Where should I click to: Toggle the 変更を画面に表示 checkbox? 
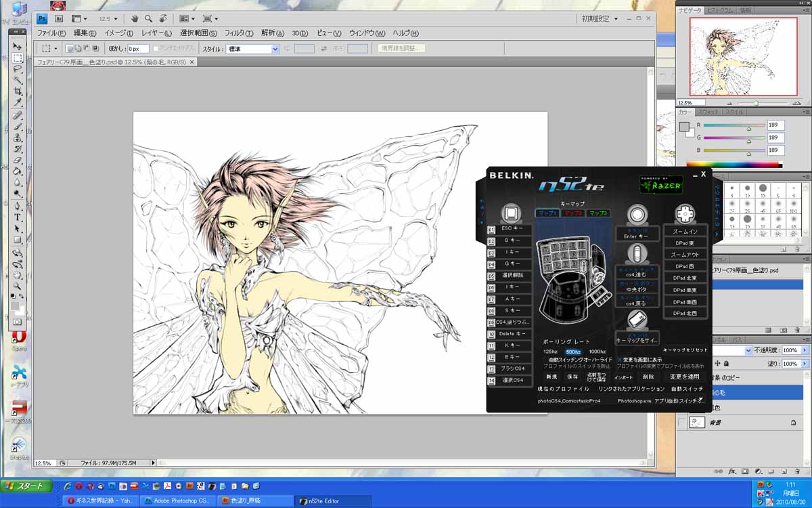(x=620, y=360)
